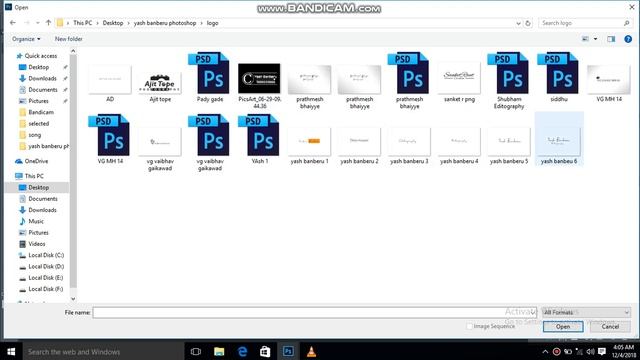Open Local Disk (E:)
This screenshot has width=640, height=360.
coord(45,278)
